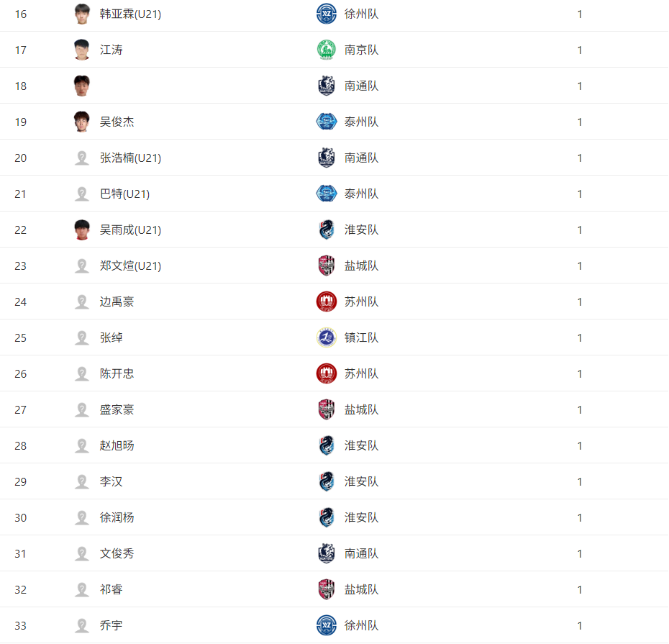Click the 苏州队 red logo in row 24

(327, 301)
